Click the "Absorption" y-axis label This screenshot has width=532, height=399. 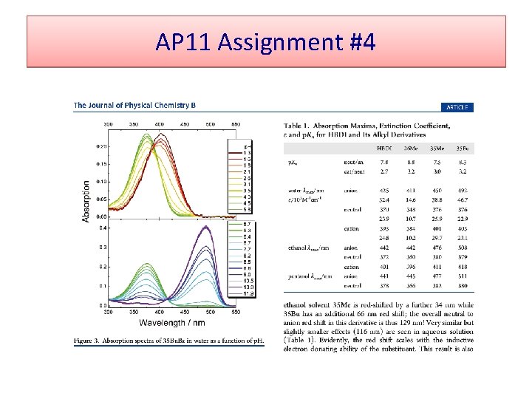(86, 202)
